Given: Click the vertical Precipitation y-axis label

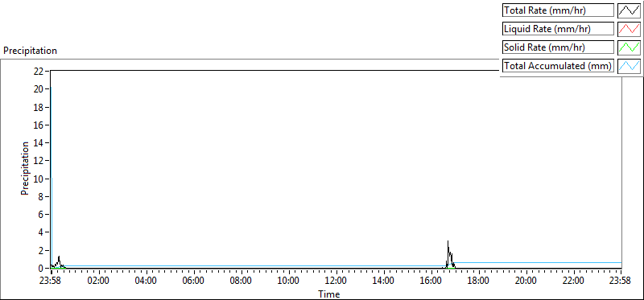Looking at the screenshot, I should tap(25, 168).
